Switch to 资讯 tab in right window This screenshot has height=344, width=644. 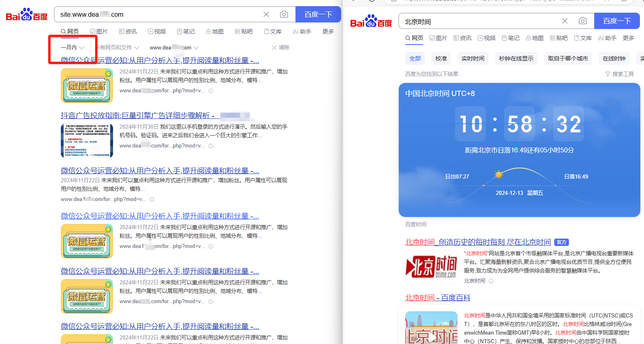pos(462,38)
